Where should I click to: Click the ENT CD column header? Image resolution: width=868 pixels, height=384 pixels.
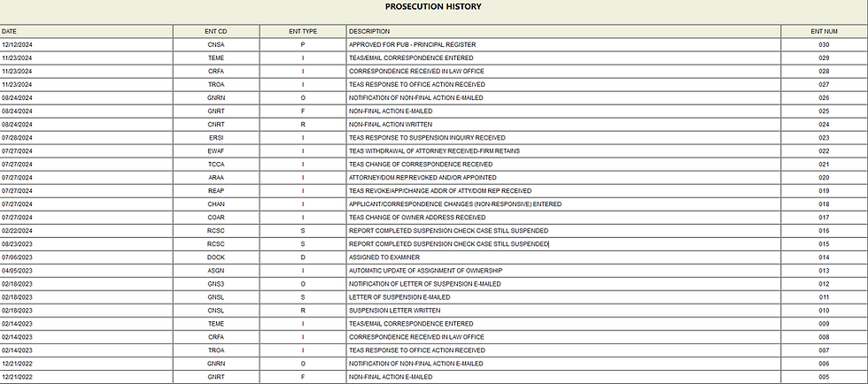(x=216, y=32)
